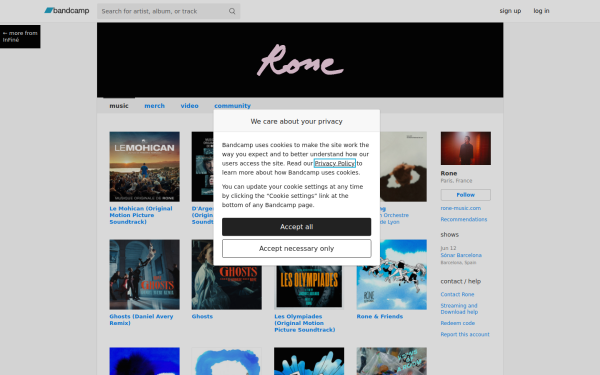Click the Accept all button
The width and height of the screenshot is (600, 375).
[x=297, y=227]
